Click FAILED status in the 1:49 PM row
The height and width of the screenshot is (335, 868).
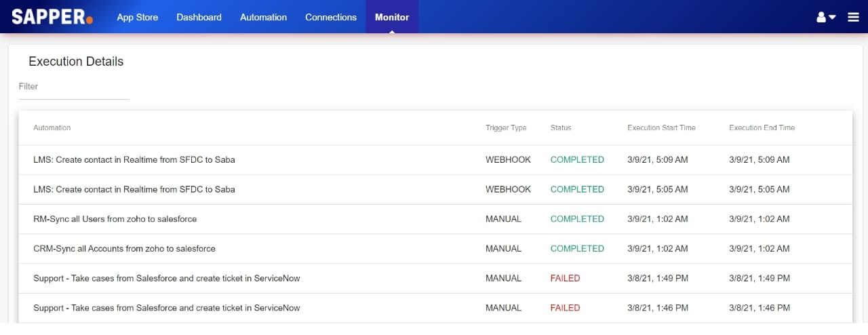pyautogui.click(x=565, y=278)
